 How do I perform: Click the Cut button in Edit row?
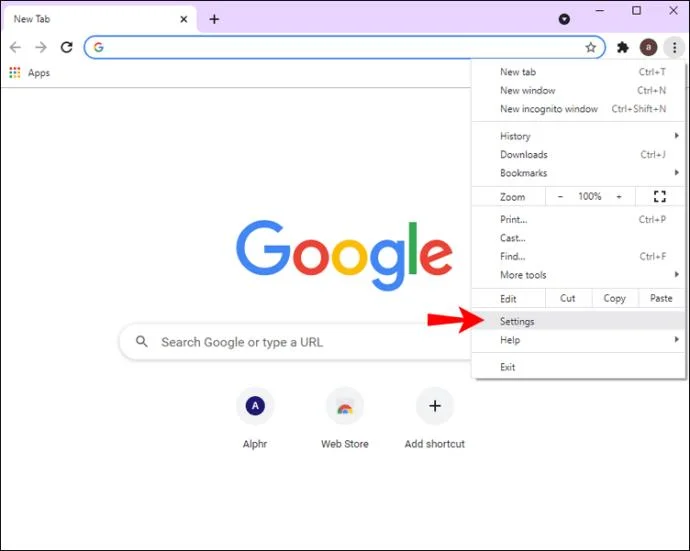click(x=568, y=298)
